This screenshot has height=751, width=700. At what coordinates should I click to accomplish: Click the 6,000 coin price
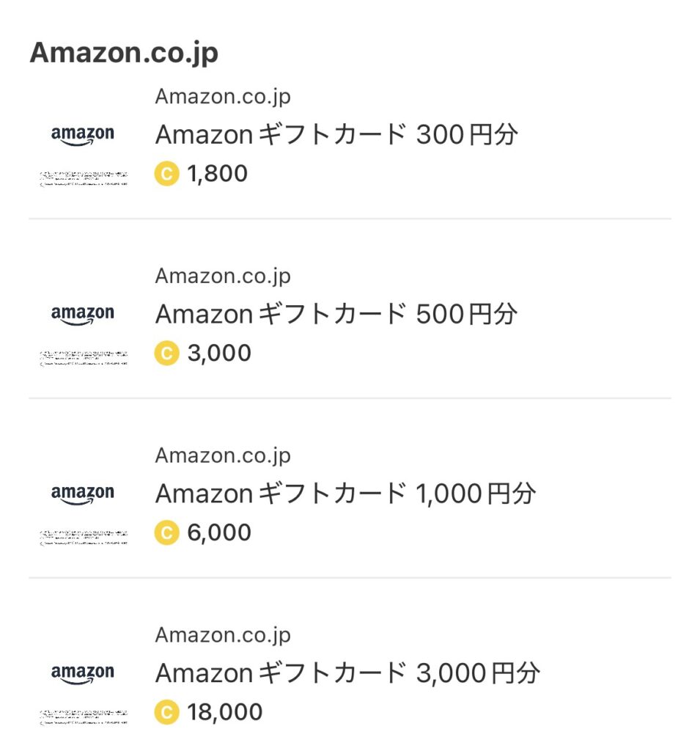[x=219, y=532]
